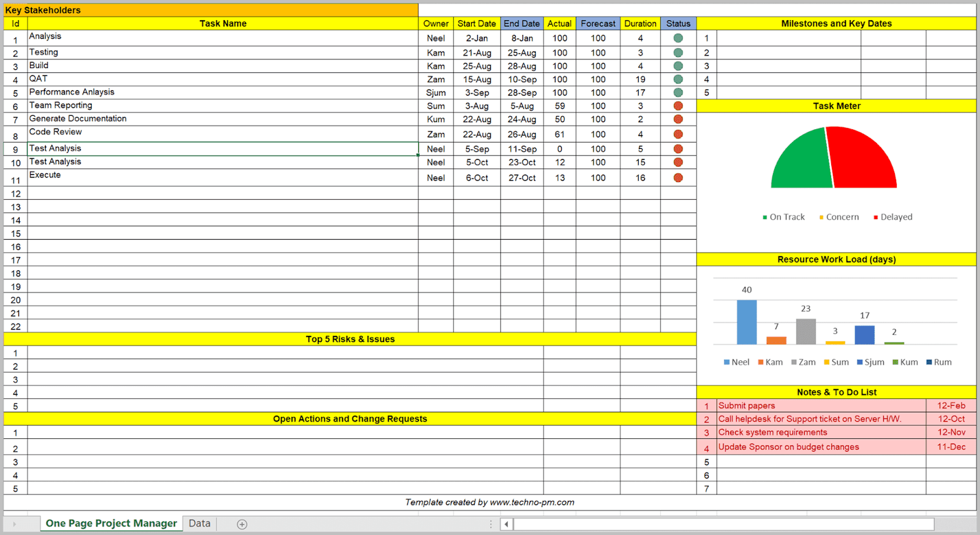Image resolution: width=980 pixels, height=535 pixels.
Task: Select the Start Date column header
Action: 477,23
